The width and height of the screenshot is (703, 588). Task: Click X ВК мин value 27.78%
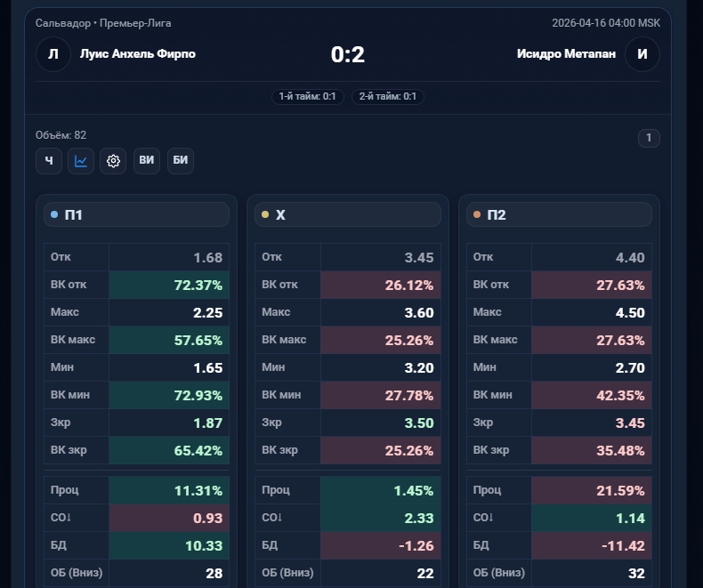coord(409,395)
